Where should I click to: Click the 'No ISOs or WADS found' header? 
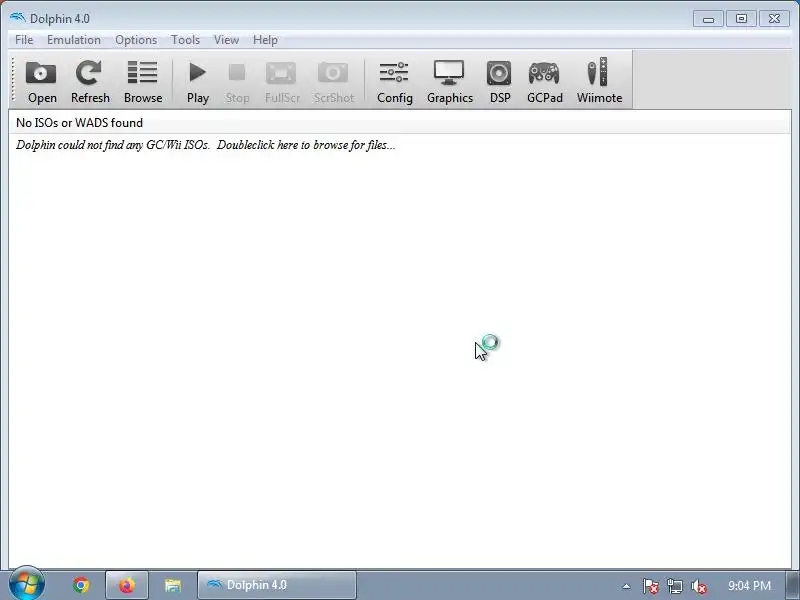(x=399, y=123)
